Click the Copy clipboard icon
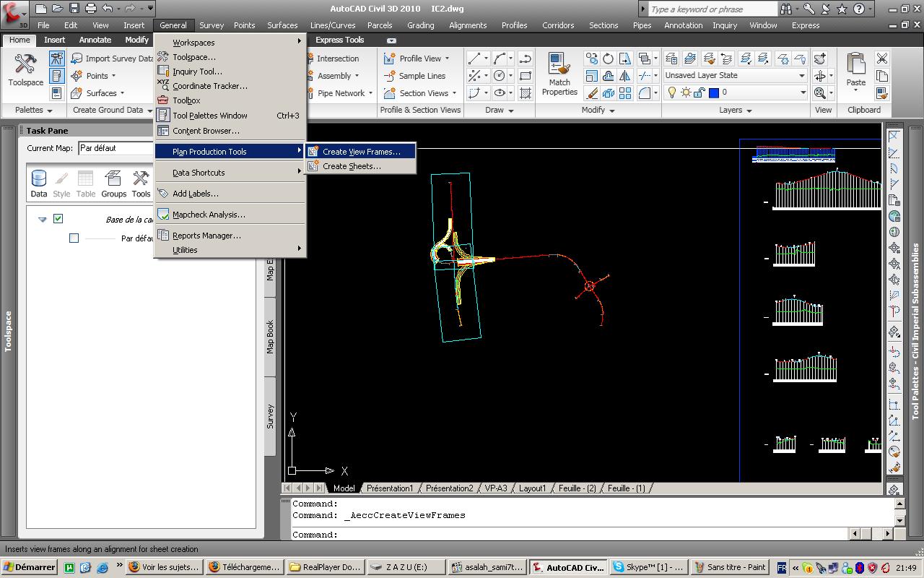 [x=881, y=76]
